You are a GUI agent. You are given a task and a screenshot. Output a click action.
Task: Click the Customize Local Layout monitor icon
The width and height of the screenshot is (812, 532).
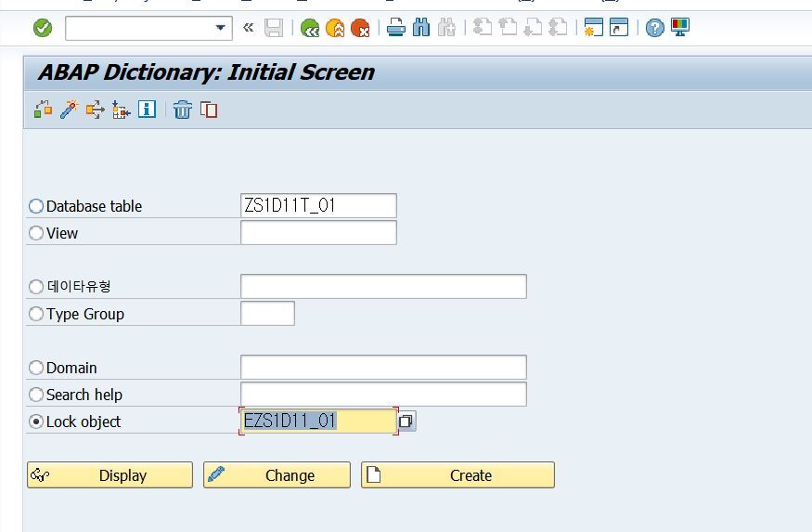pyautogui.click(x=680, y=28)
